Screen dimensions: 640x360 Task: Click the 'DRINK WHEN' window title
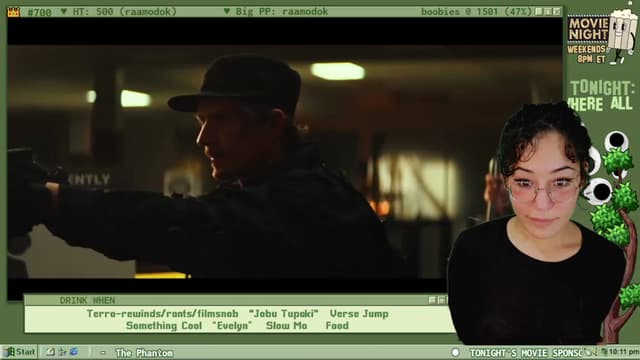87,300
